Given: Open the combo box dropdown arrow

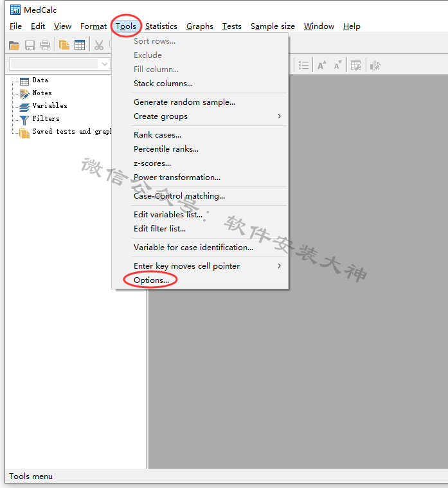Looking at the screenshot, I should pyautogui.click(x=105, y=64).
